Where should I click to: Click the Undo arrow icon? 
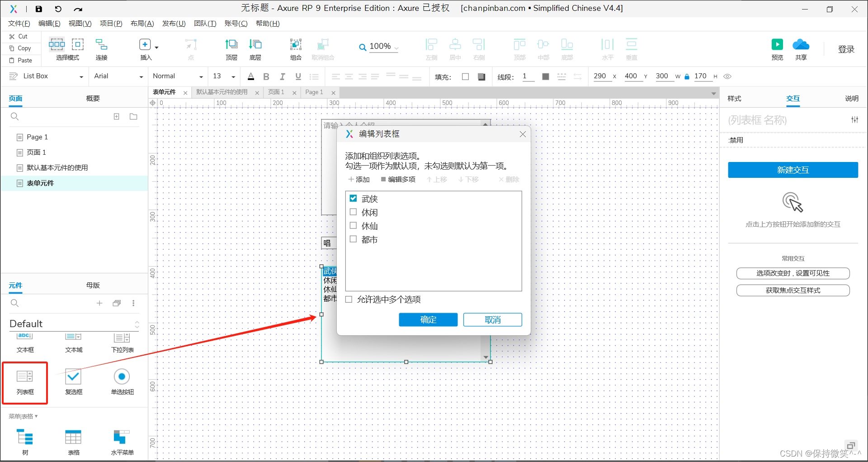click(x=58, y=9)
